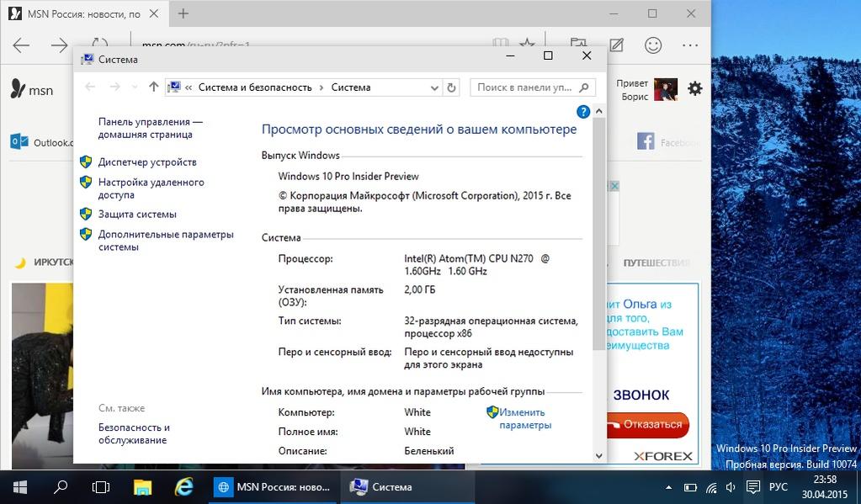
Task: Open Action Center notification icon
Action: point(753,487)
